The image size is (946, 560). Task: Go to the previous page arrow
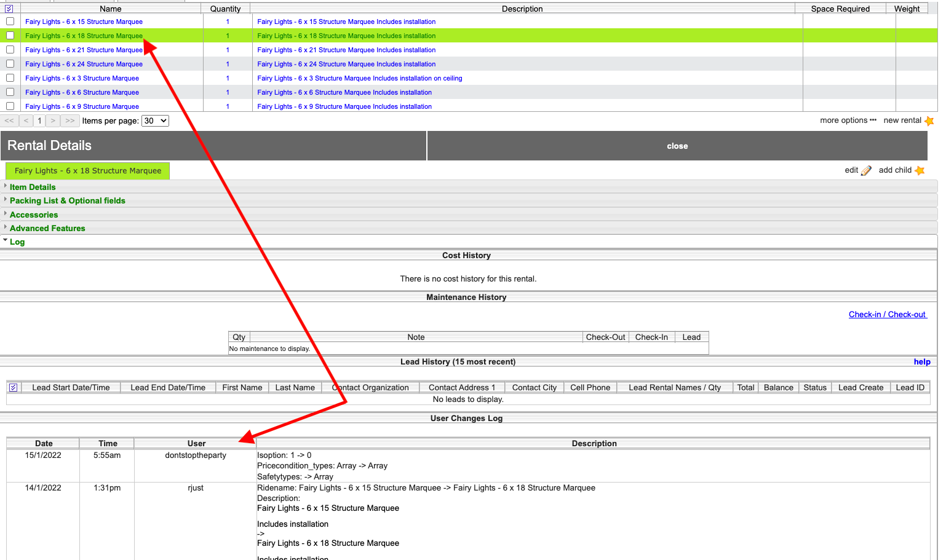(x=26, y=121)
